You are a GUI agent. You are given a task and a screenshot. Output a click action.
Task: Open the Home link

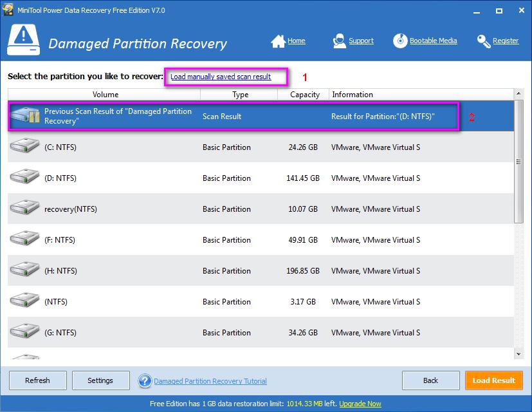[x=297, y=41]
